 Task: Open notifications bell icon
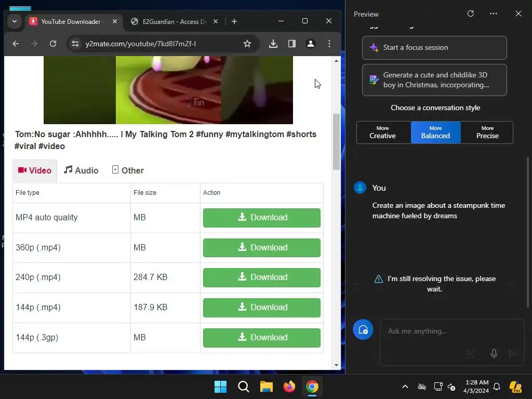click(497, 387)
